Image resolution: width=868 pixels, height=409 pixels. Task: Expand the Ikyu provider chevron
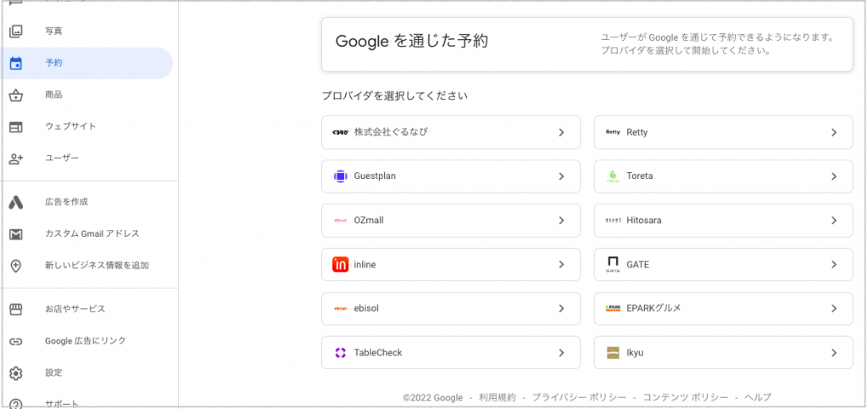[834, 353]
